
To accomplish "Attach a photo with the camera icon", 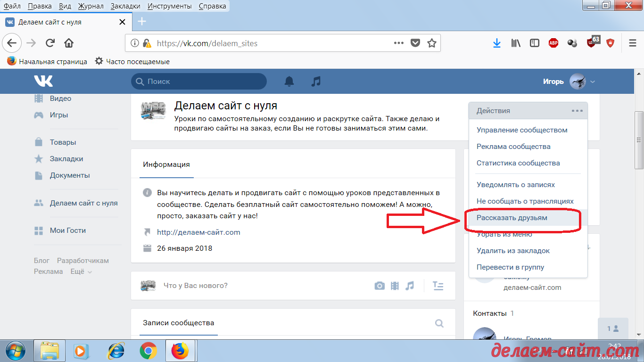I will point(380,286).
